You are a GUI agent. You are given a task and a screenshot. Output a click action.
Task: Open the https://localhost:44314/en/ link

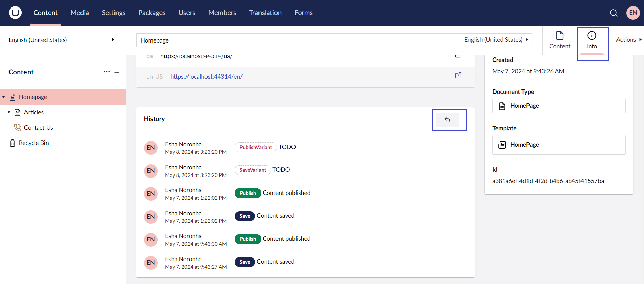(206, 77)
